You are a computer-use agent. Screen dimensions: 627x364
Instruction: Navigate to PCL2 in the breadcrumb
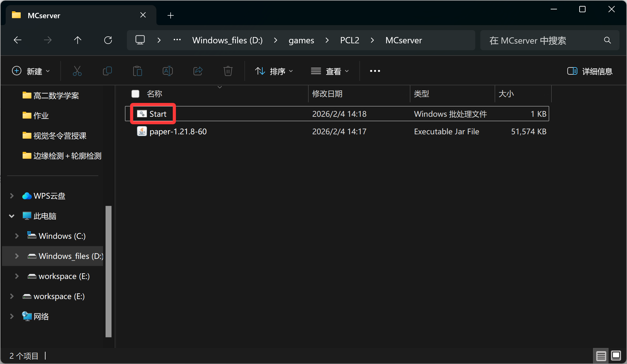[x=349, y=40]
